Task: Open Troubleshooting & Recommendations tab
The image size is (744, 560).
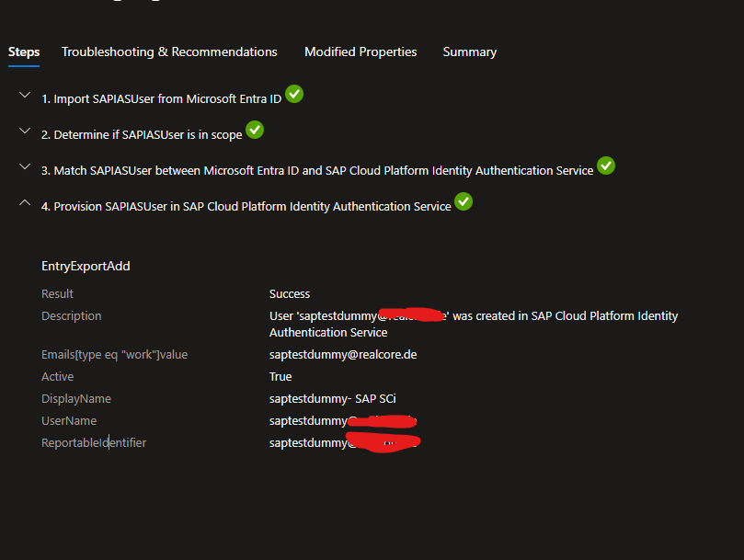Action: point(169,51)
